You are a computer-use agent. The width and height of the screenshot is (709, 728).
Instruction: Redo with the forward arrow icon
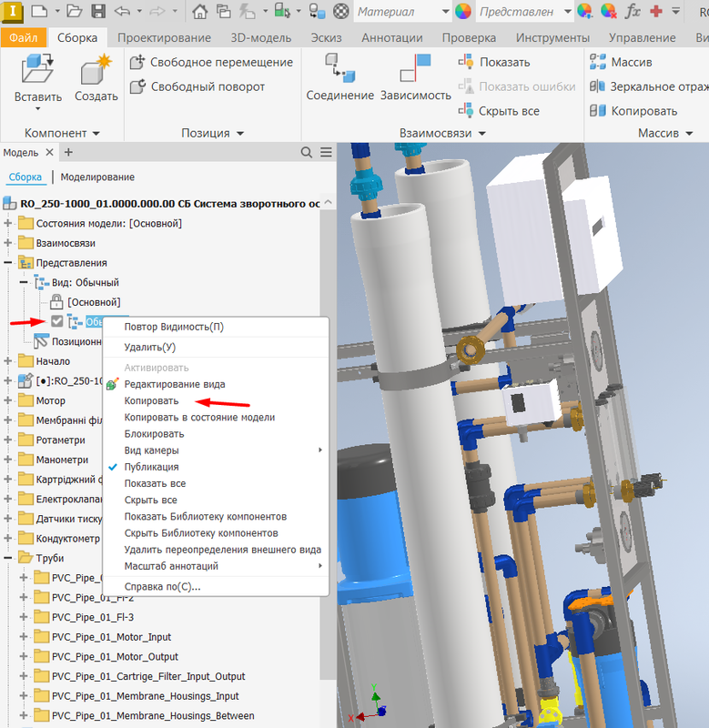coord(157,11)
